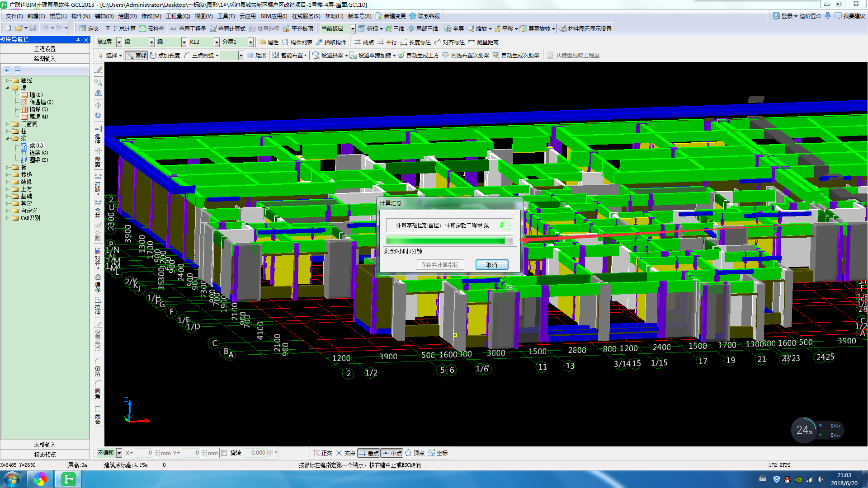Click 局部三维 partial 3D tool

point(423,28)
